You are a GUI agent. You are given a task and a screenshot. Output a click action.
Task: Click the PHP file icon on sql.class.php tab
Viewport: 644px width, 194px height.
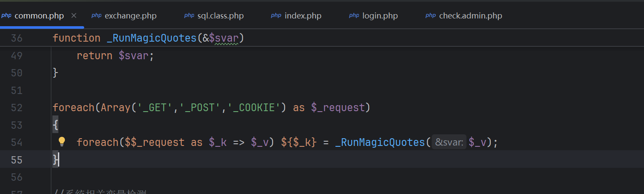(189, 15)
